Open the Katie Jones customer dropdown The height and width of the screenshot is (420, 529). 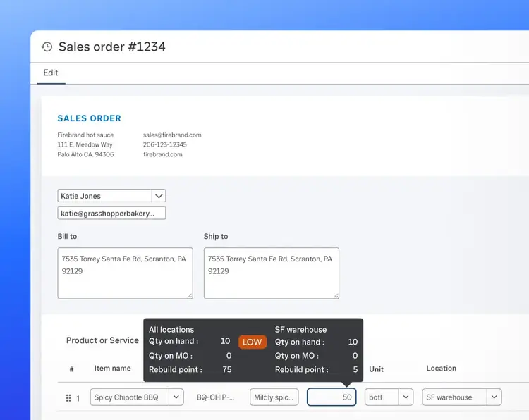click(x=159, y=196)
